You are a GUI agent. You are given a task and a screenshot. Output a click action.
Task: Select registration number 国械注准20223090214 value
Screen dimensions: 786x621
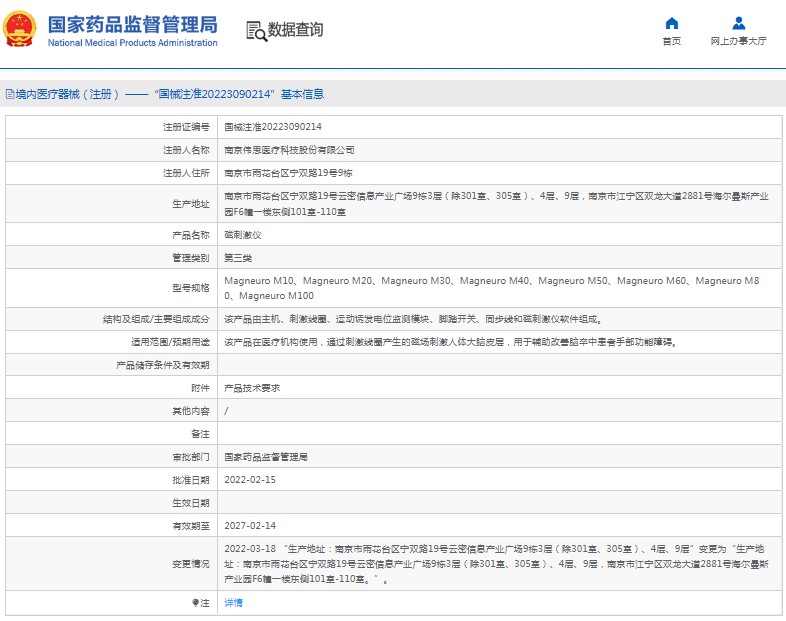[x=273, y=127]
